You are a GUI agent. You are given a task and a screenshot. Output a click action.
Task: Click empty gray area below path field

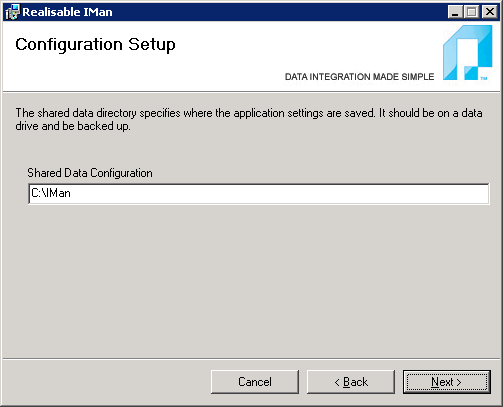click(251, 280)
